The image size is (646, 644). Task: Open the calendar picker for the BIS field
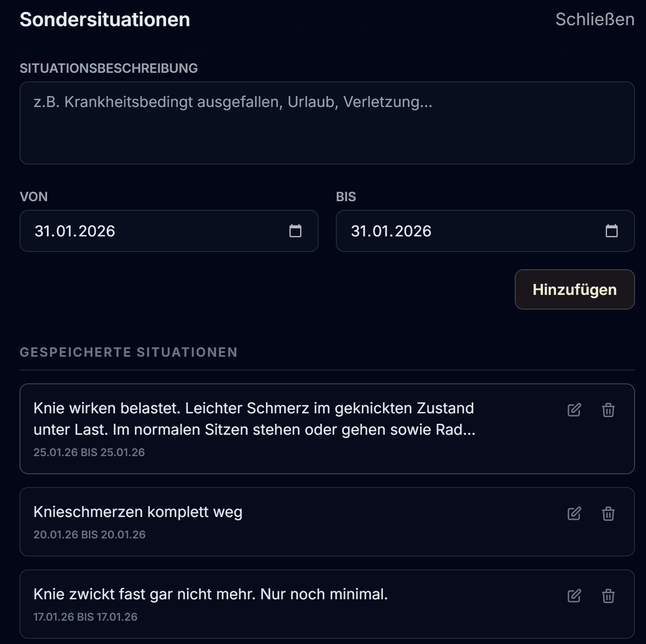[x=611, y=231]
